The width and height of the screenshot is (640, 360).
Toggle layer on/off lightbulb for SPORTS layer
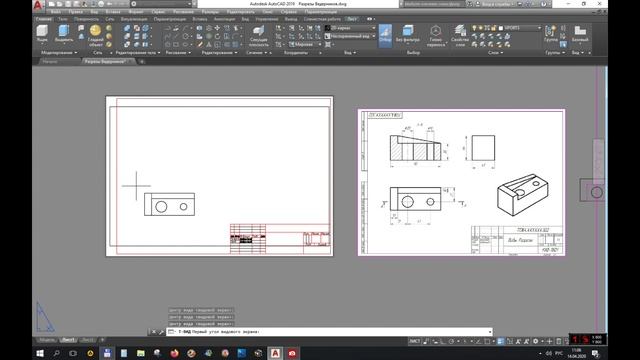474,28
